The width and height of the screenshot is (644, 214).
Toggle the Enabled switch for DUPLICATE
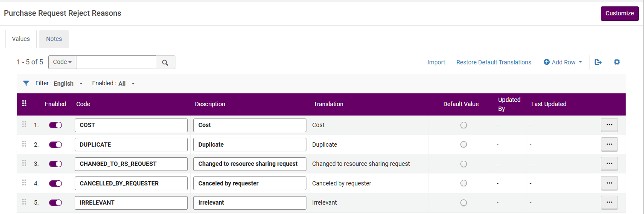(55, 145)
